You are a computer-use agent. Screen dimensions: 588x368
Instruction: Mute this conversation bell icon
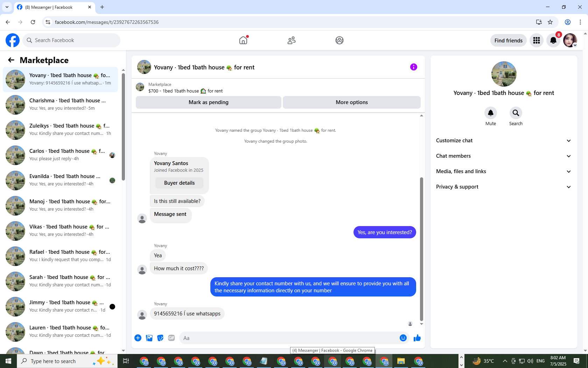coord(491,113)
